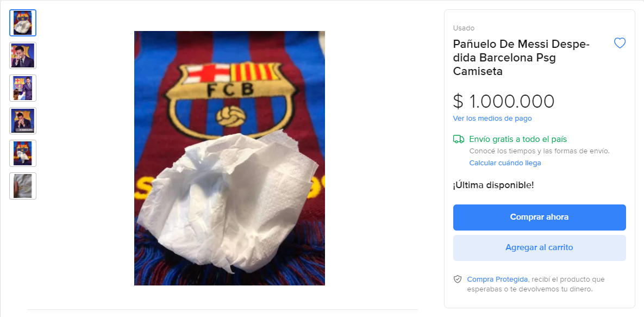Image resolution: width=644 pixels, height=317 pixels.
Task: Click the green shipping truck icon
Action: point(458,139)
